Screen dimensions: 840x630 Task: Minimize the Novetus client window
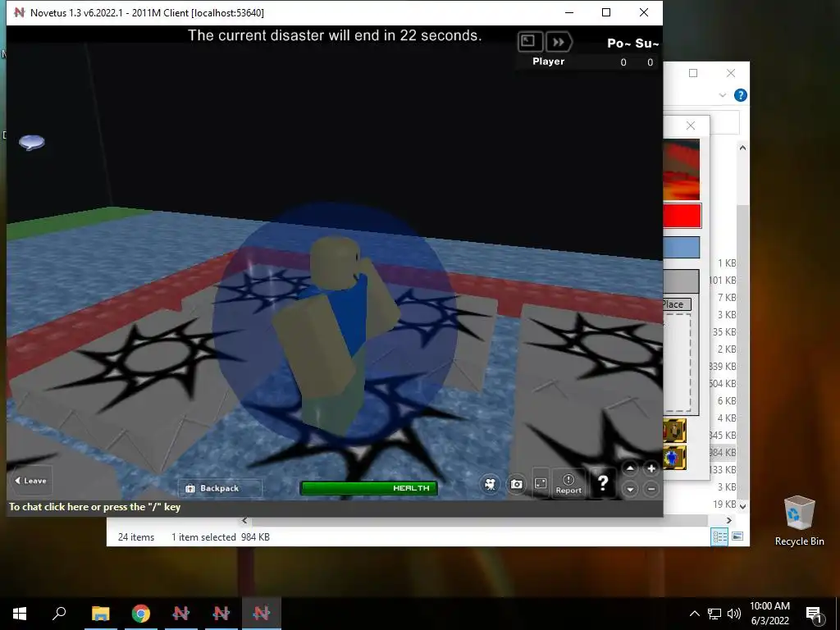[569, 12]
